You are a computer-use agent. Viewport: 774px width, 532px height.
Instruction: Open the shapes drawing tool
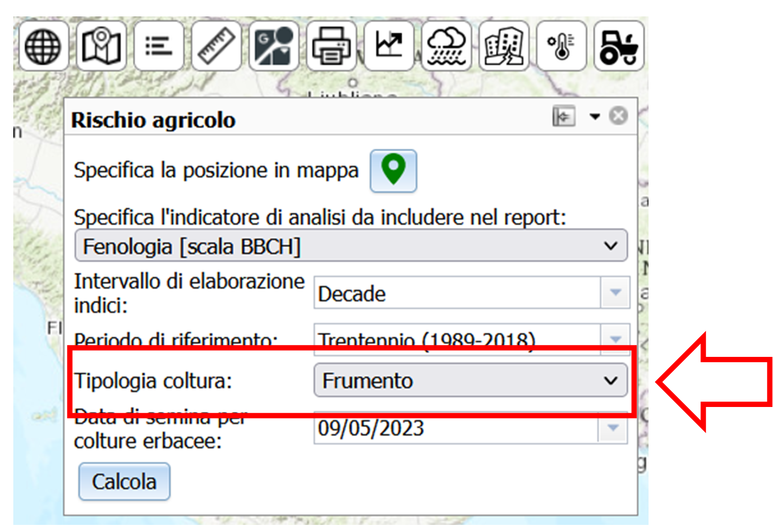pyautogui.click(x=274, y=46)
